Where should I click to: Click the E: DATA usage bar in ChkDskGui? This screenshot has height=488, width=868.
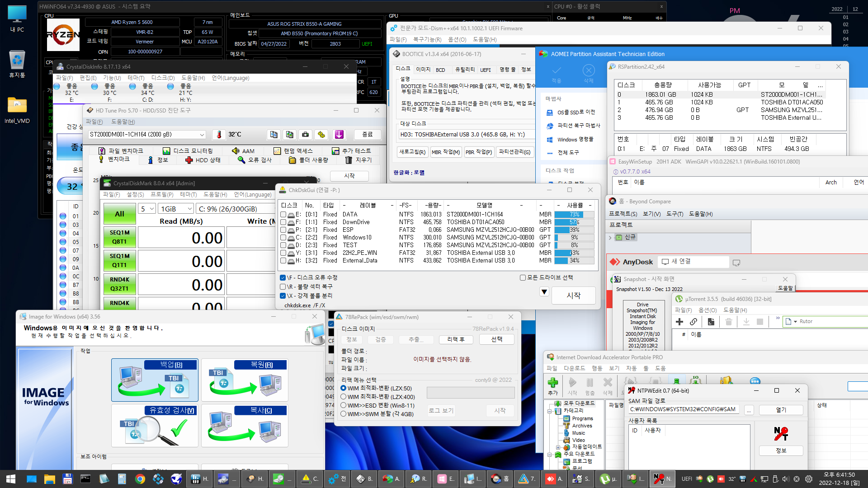tap(574, 215)
